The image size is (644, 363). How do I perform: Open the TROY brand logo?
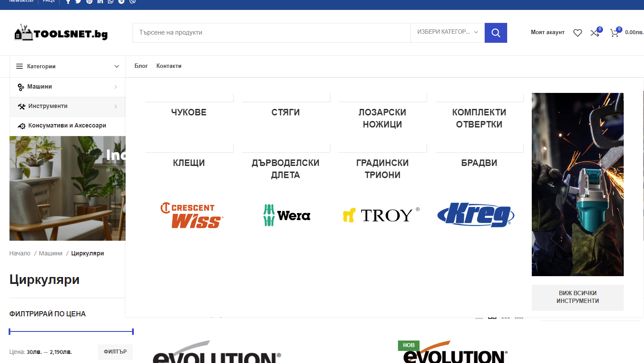tap(382, 215)
